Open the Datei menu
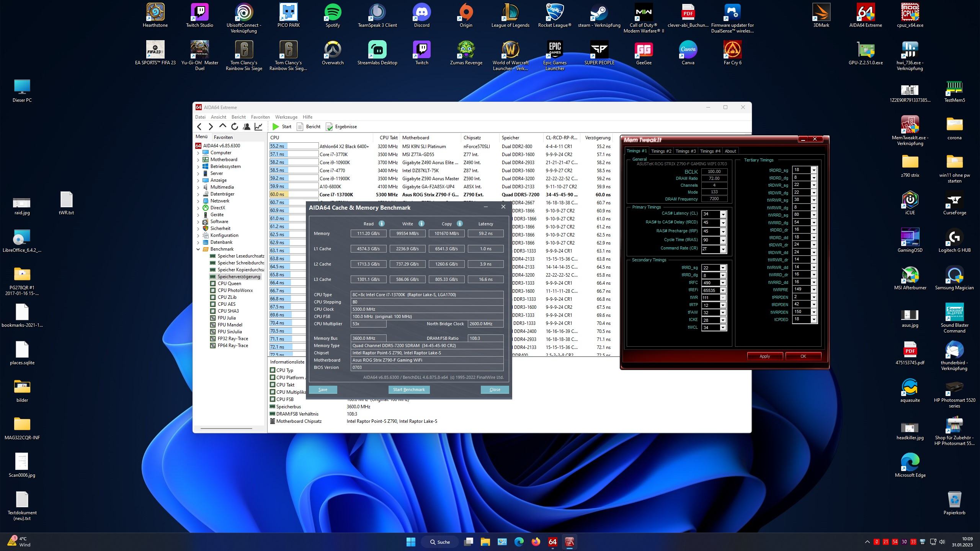The image size is (980, 551). (x=200, y=117)
